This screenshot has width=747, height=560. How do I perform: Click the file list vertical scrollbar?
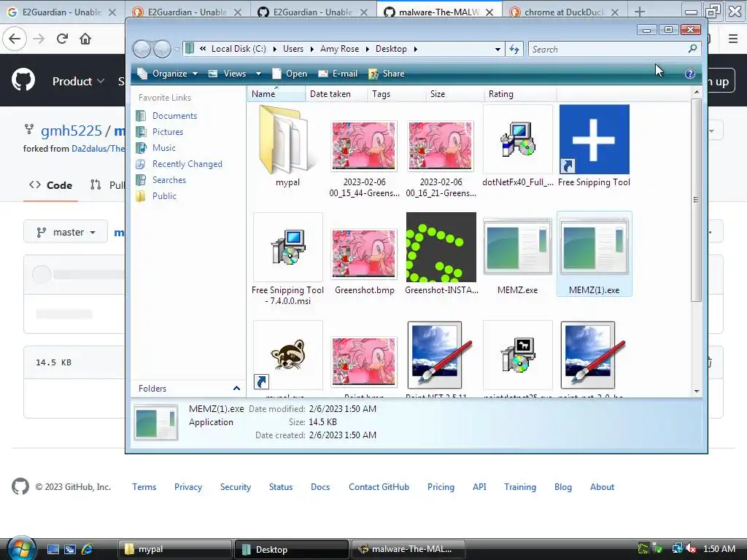(x=696, y=200)
